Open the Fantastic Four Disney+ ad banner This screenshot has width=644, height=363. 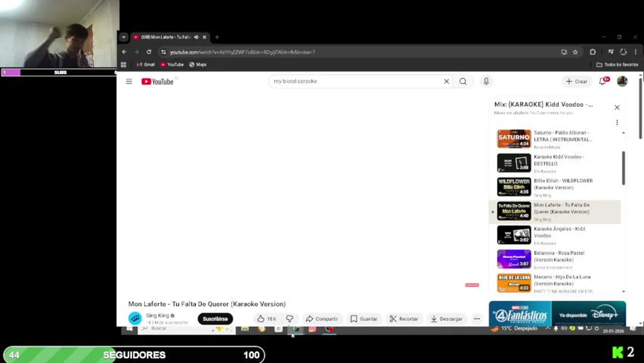point(557,314)
